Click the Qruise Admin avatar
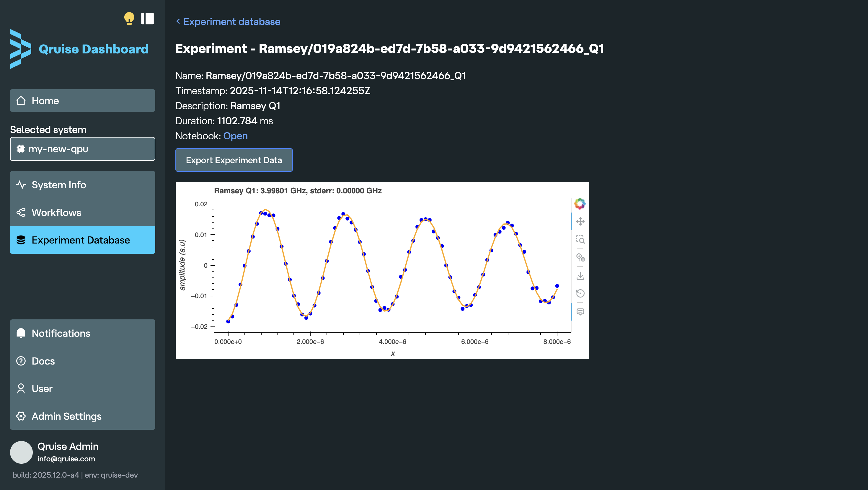 click(x=21, y=452)
